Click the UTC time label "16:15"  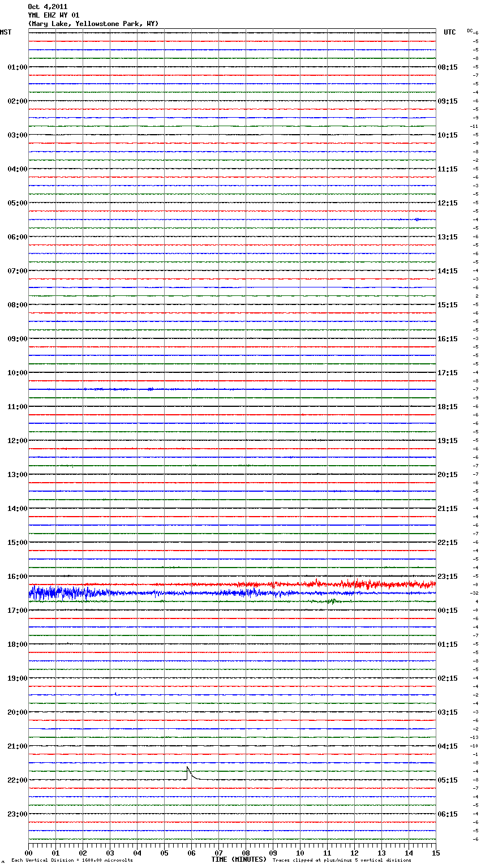[448, 339]
